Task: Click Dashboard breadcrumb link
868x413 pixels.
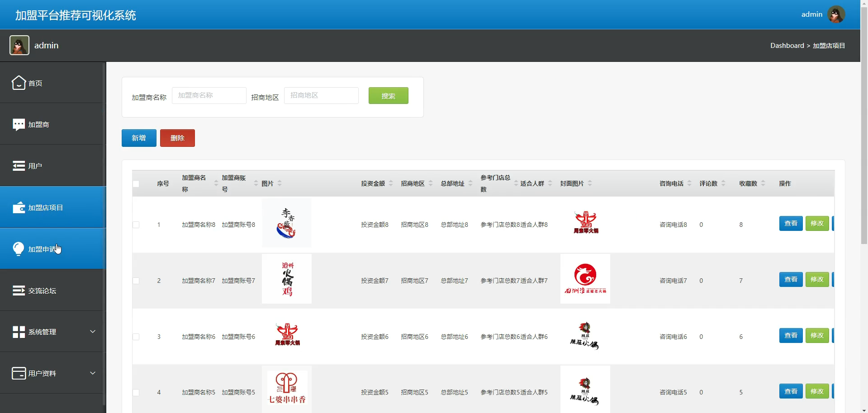Action: 787,46
